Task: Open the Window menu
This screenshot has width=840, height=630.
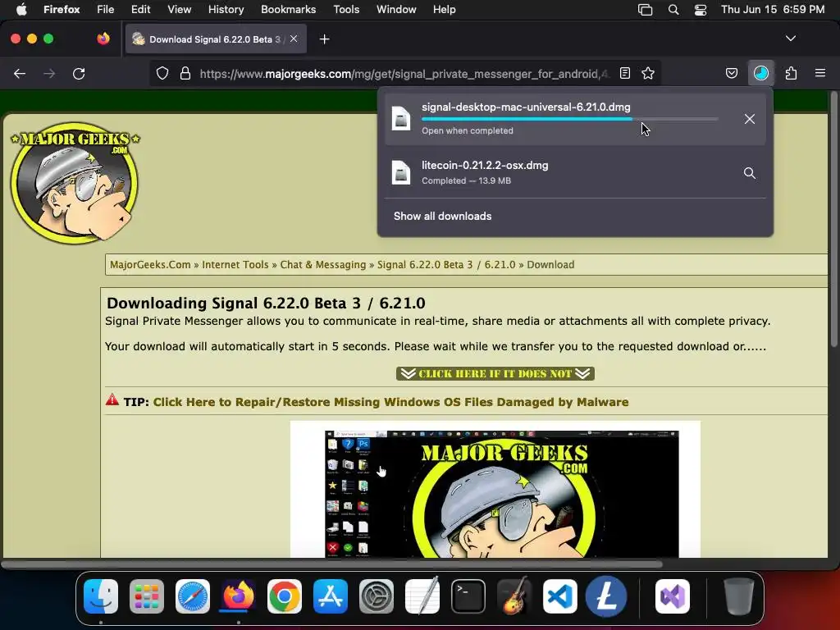Action: coord(396,9)
